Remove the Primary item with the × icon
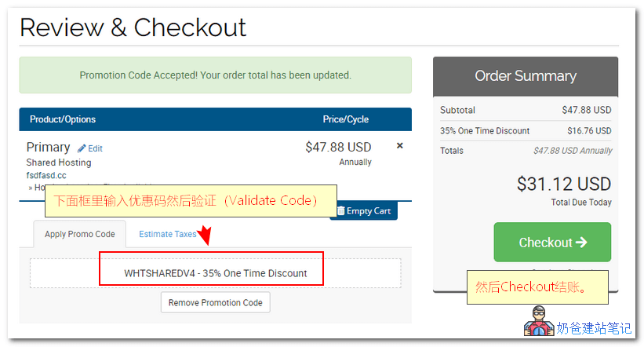This screenshot has width=644, height=347. [x=400, y=146]
